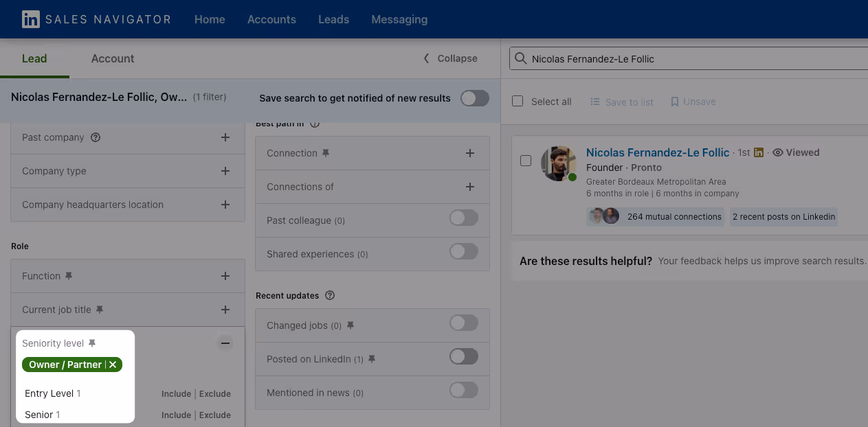Click pin icon next to Function
The height and width of the screenshot is (427, 868).
[68, 276]
